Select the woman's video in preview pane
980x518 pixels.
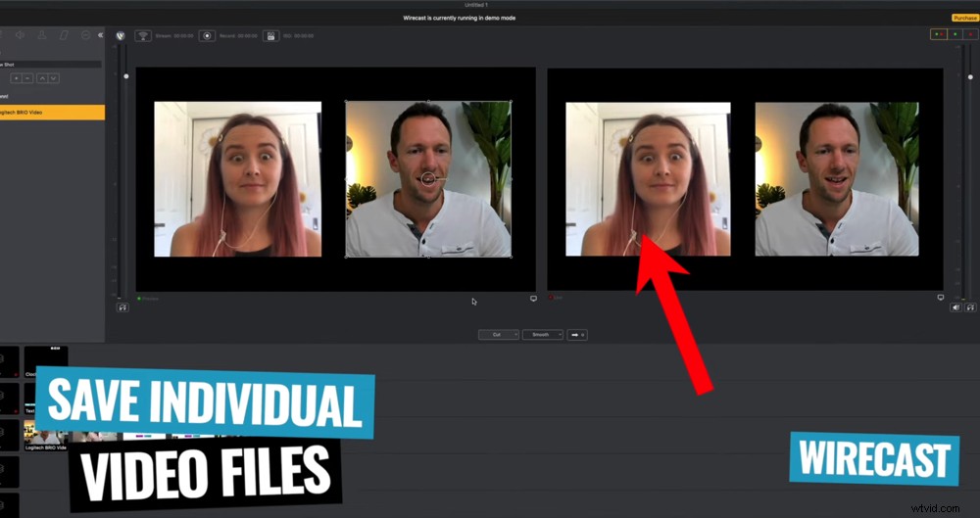pyautogui.click(x=238, y=179)
